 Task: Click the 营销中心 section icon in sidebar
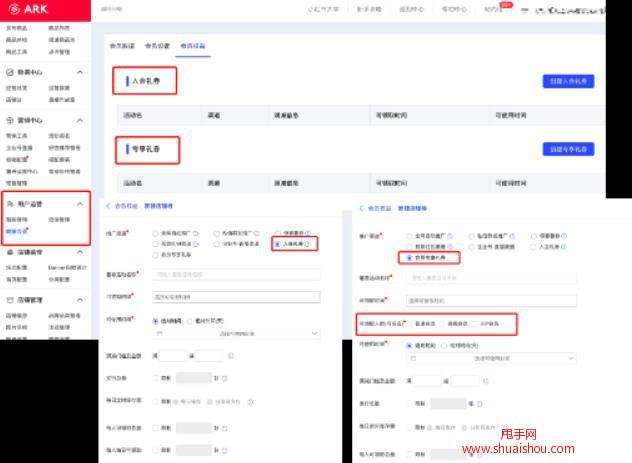click(x=10, y=120)
